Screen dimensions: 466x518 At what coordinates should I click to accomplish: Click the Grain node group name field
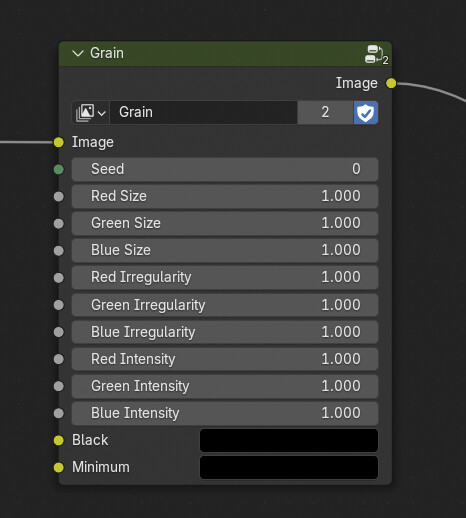click(203, 112)
